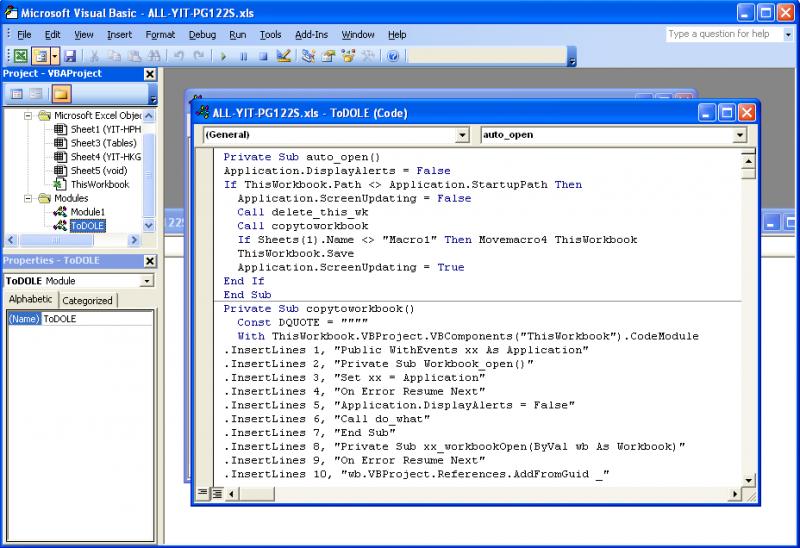Screen dimensions: 800x548
Task: Click toolbar options arrow on Standard toolbar
Action: (572, 56)
